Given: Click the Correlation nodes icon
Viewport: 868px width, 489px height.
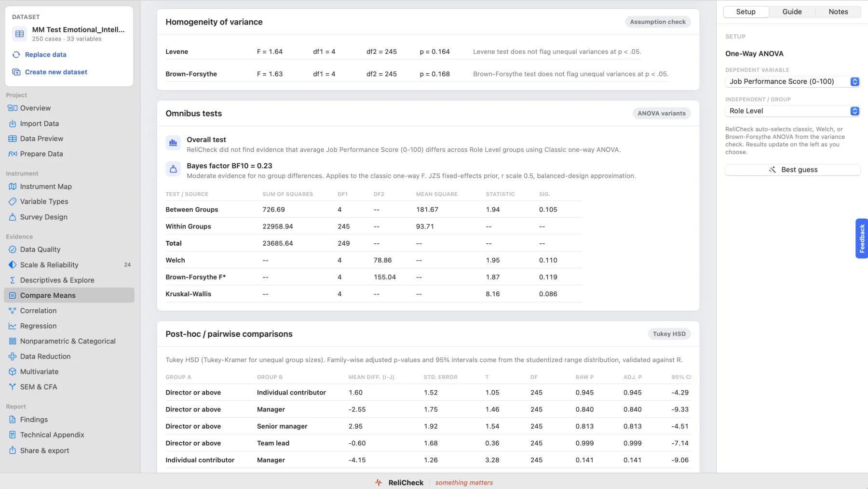Looking at the screenshot, I should (x=13, y=311).
